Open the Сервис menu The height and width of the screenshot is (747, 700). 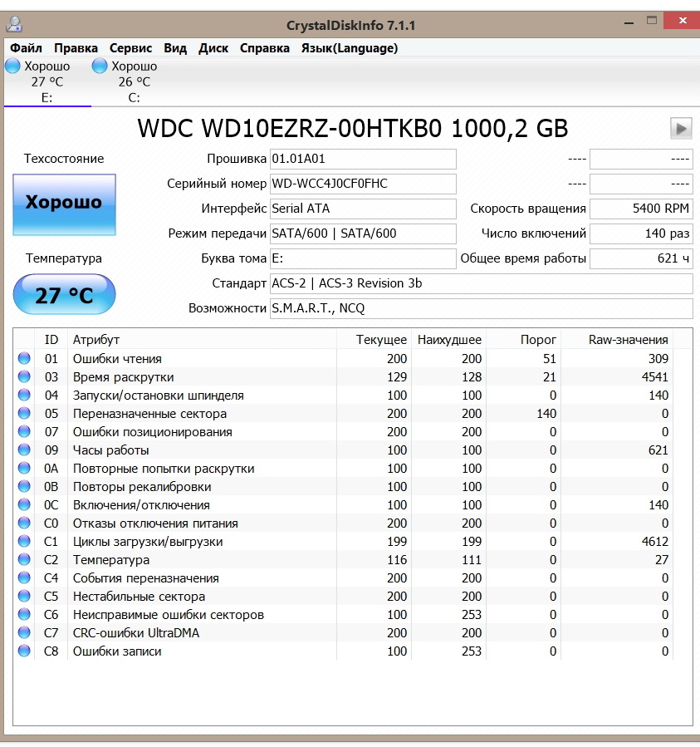(x=130, y=48)
